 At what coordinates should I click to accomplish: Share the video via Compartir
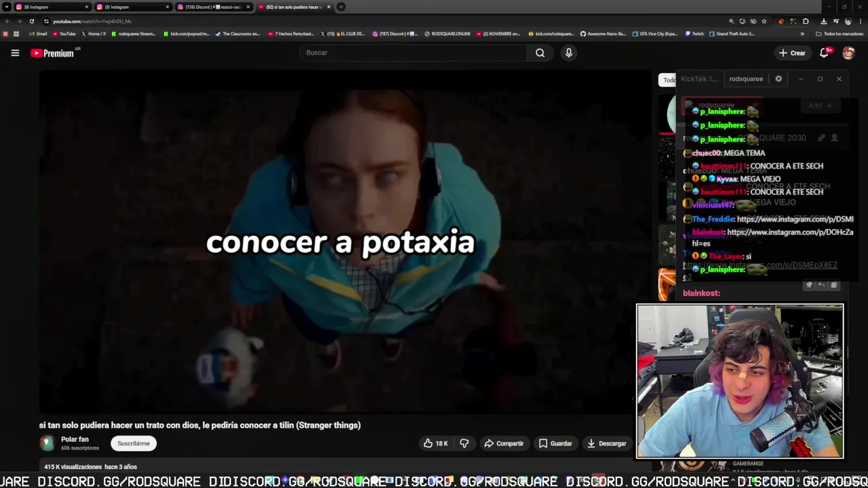point(503,443)
